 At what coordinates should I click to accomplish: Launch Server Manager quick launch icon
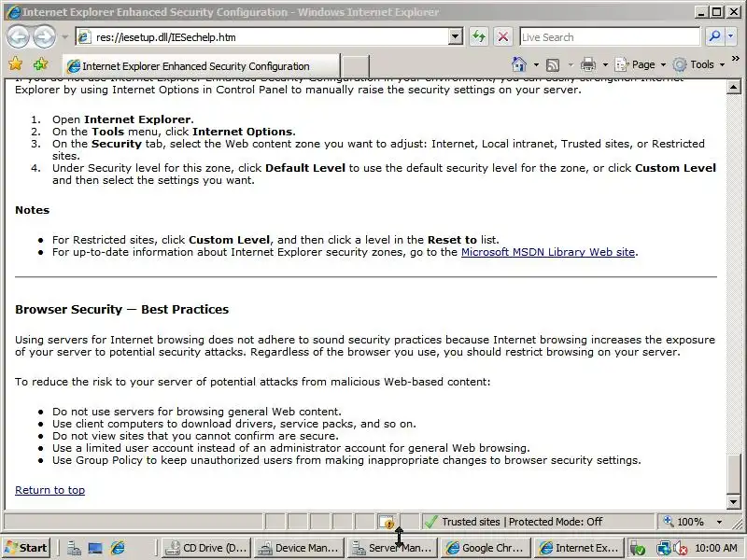coord(74,549)
